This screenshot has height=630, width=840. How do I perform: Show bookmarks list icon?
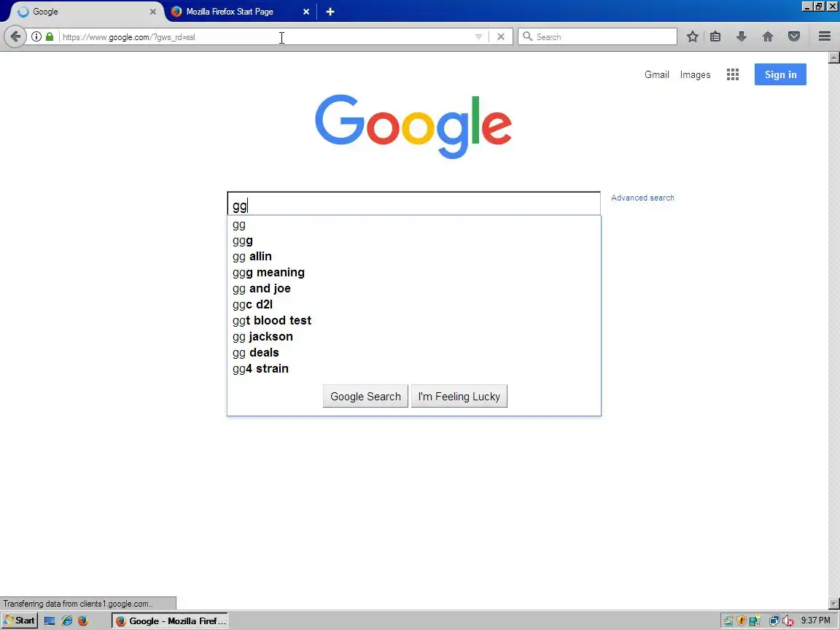tap(715, 36)
